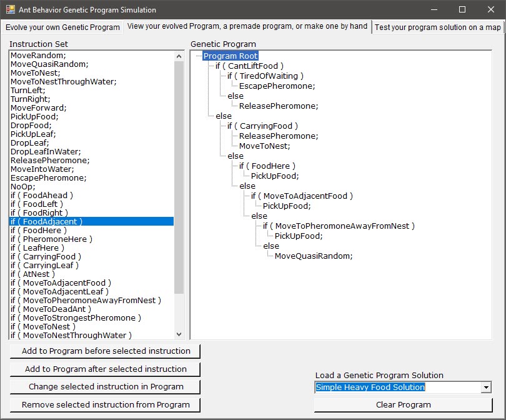Screen dimensions: 506x420
Task: Select 'if ( MoveToAdjacentFood )' in program tree
Action: click(x=302, y=196)
